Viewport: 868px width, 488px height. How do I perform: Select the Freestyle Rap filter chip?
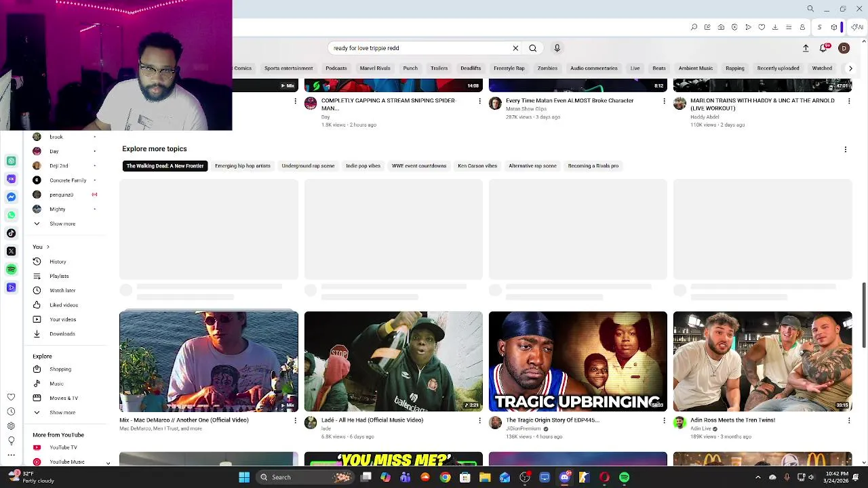[509, 68]
